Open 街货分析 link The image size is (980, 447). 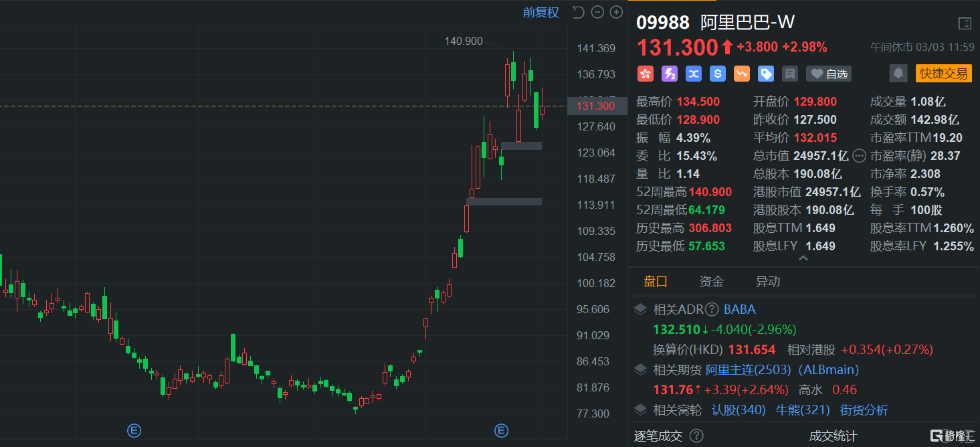pyautogui.click(x=864, y=410)
